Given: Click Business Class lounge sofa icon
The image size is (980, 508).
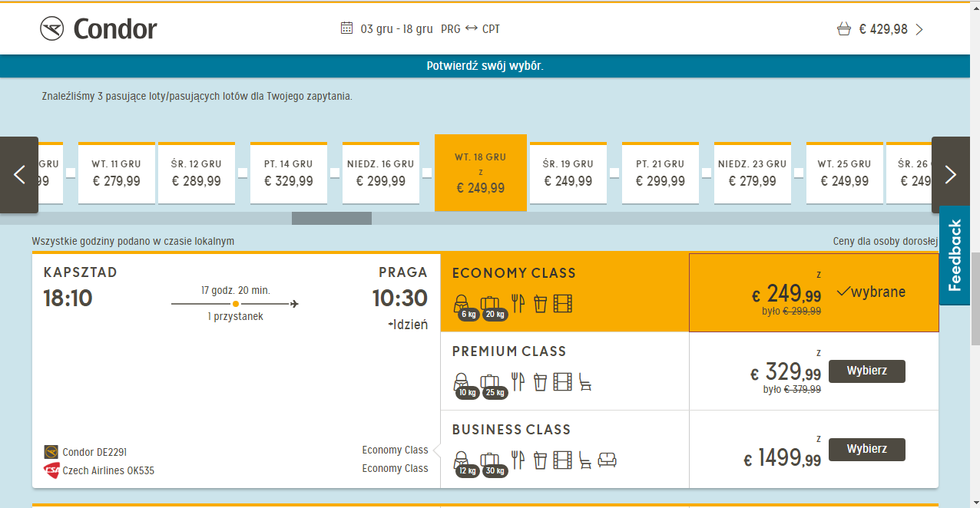Looking at the screenshot, I should pyautogui.click(x=608, y=460).
